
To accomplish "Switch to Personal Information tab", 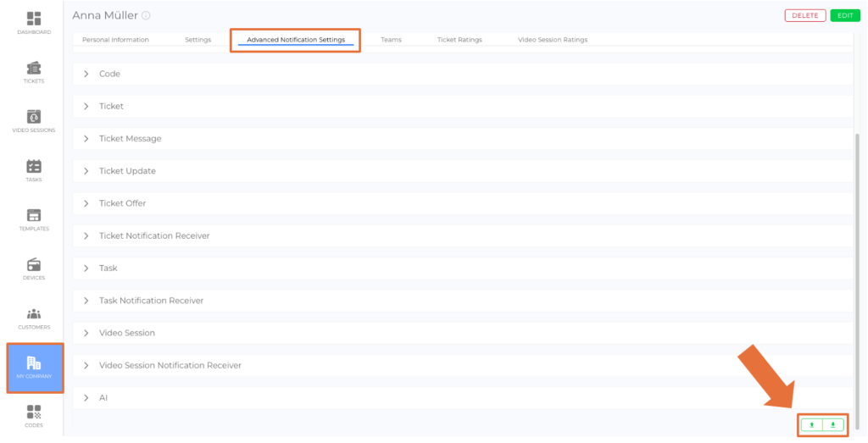I will pos(115,40).
